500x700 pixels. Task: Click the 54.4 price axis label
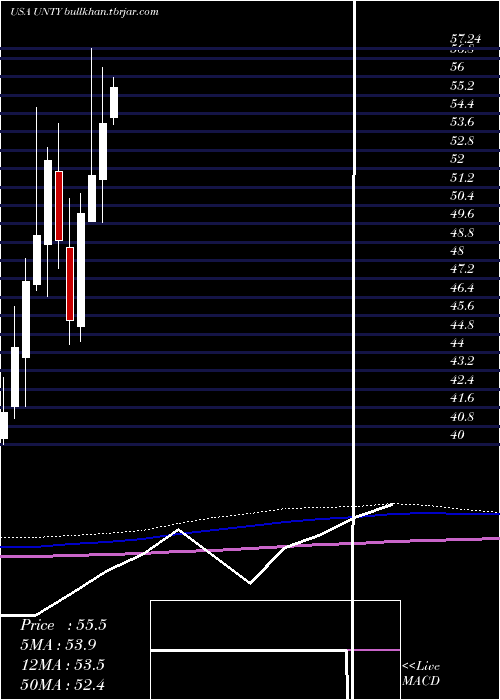click(x=462, y=104)
